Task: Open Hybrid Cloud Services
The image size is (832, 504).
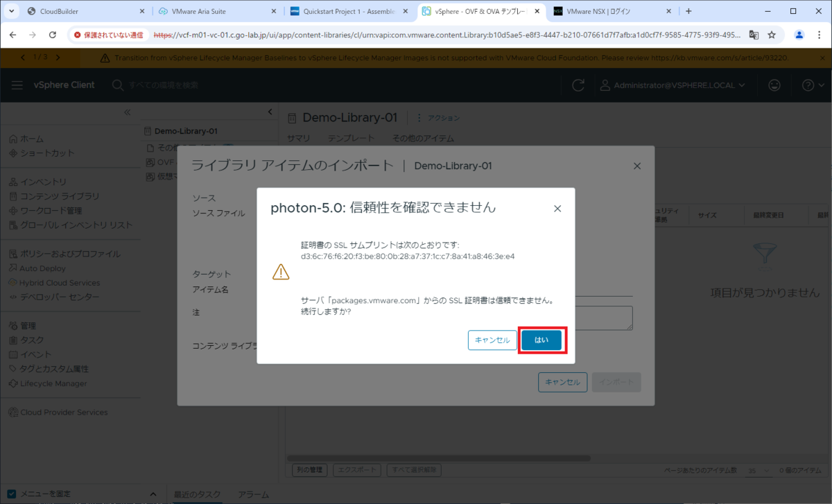Action: tap(60, 283)
